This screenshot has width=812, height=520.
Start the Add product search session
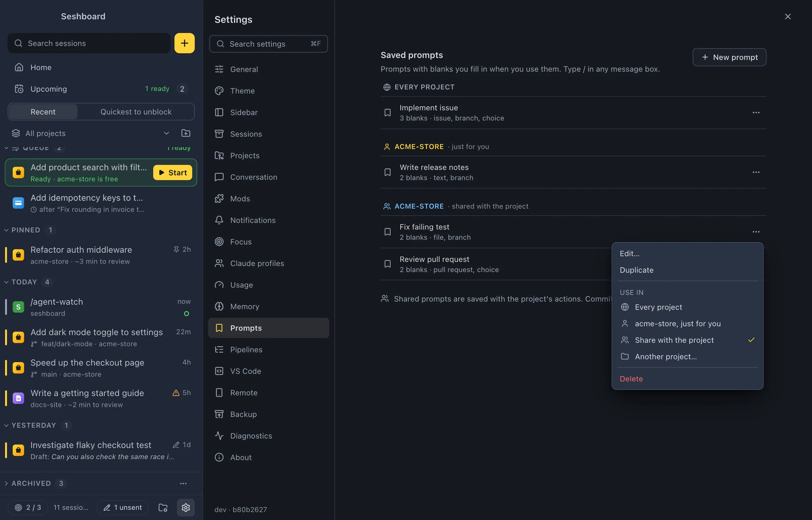pyautogui.click(x=173, y=172)
